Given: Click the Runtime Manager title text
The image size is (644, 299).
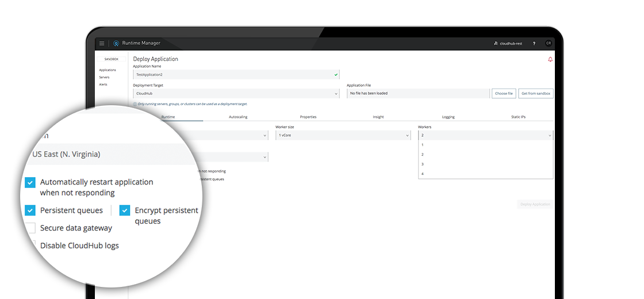Looking at the screenshot, I should tap(141, 43).
